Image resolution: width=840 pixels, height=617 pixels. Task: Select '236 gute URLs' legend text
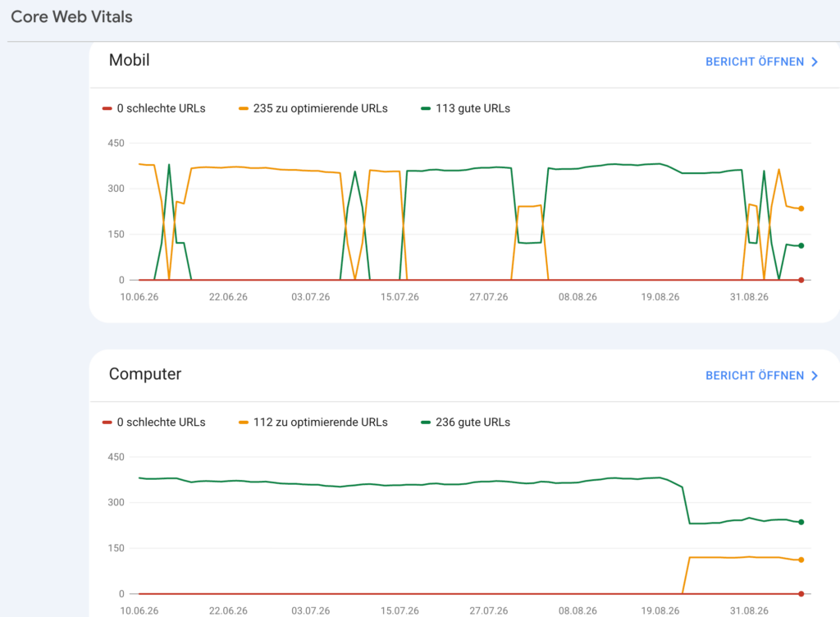click(x=473, y=422)
